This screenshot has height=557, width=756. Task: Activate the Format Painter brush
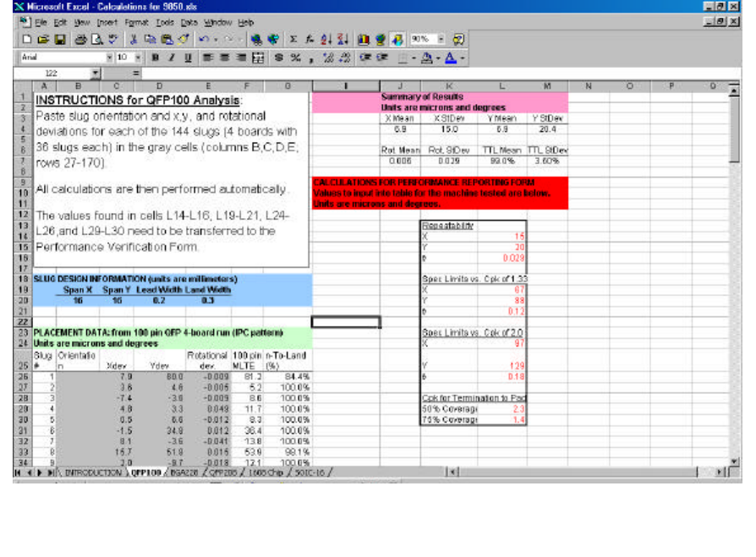pos(184,40)
